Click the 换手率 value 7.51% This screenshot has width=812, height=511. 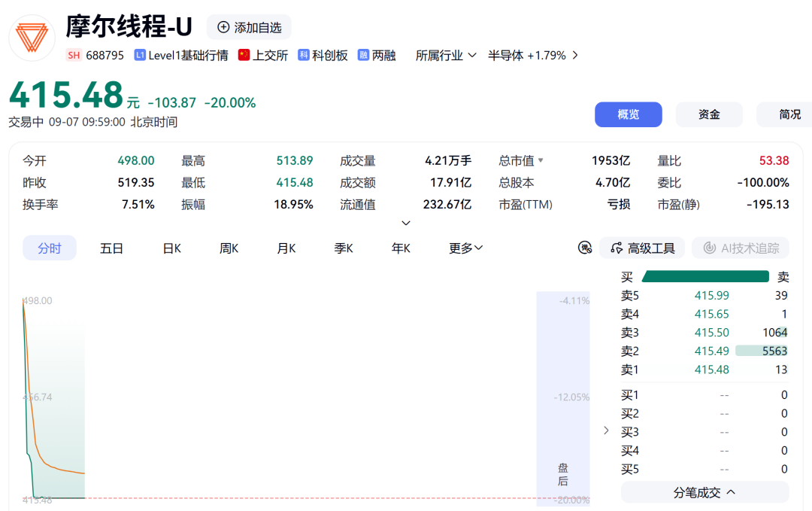click(138, 204)
